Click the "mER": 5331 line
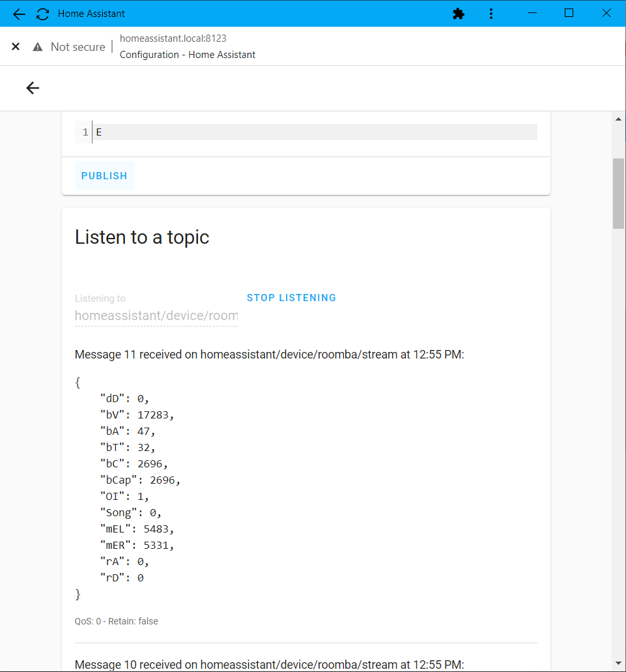 coord(137,545)
